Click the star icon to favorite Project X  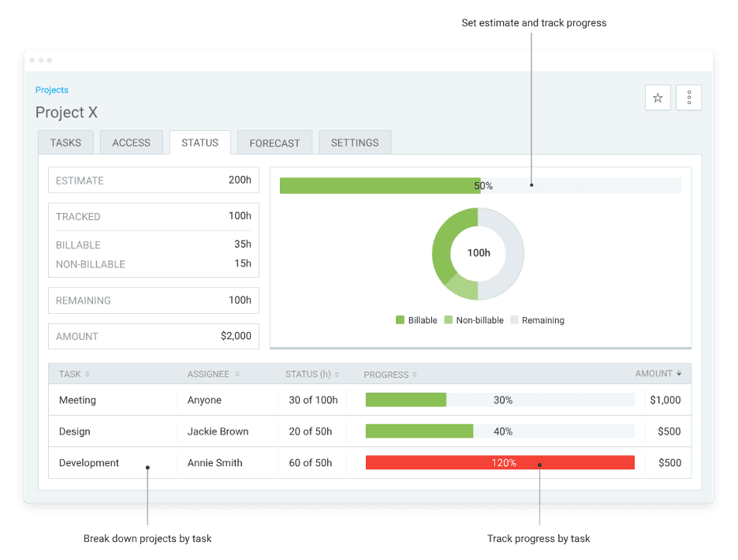[658, 97]
